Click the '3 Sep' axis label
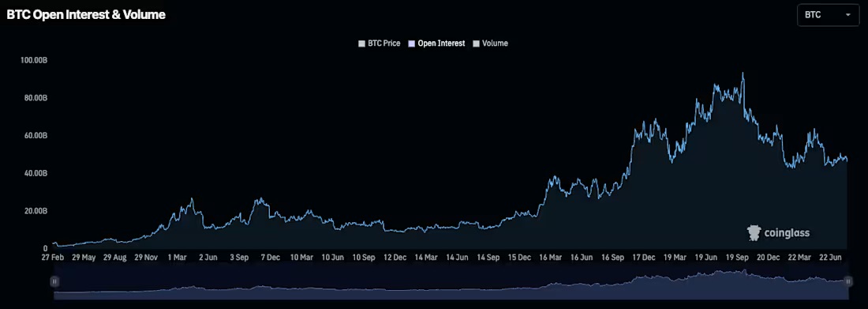This screenshot has width=868, height=309. point(238,258)
